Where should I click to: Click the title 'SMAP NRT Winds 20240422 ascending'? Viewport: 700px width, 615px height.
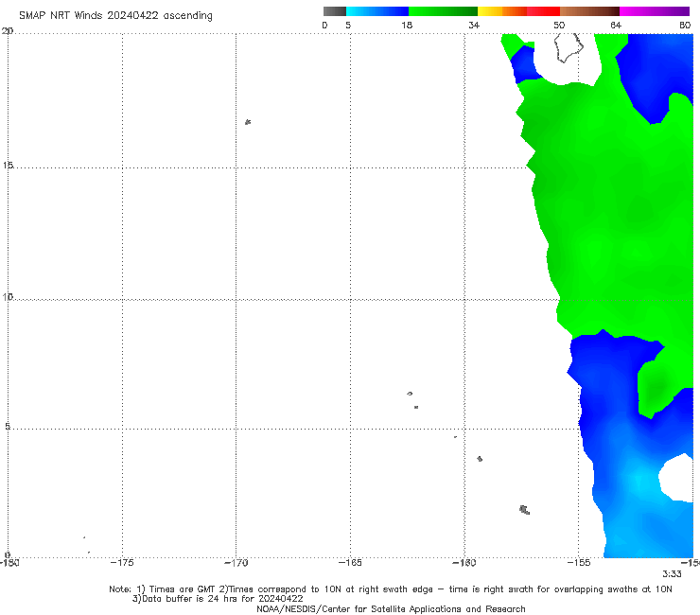point(115,15)
